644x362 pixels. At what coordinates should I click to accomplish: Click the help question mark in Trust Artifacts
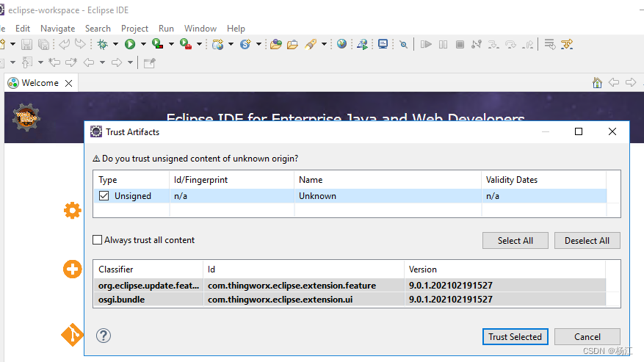point(104,336)
